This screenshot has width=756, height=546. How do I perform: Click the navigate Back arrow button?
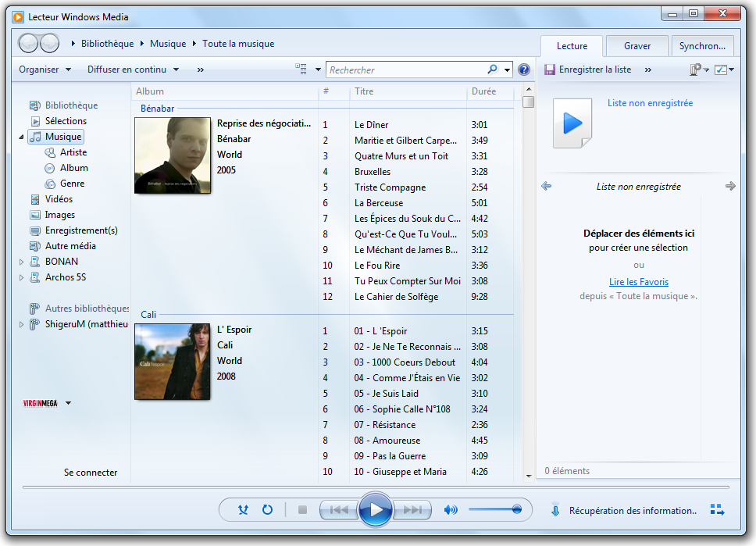[28, 44]
